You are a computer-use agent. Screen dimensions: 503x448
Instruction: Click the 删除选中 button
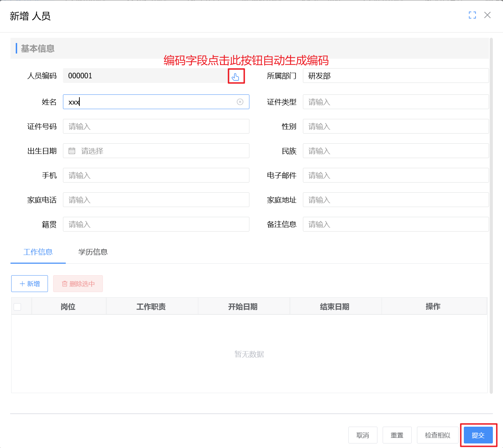[x=78, y=284]
